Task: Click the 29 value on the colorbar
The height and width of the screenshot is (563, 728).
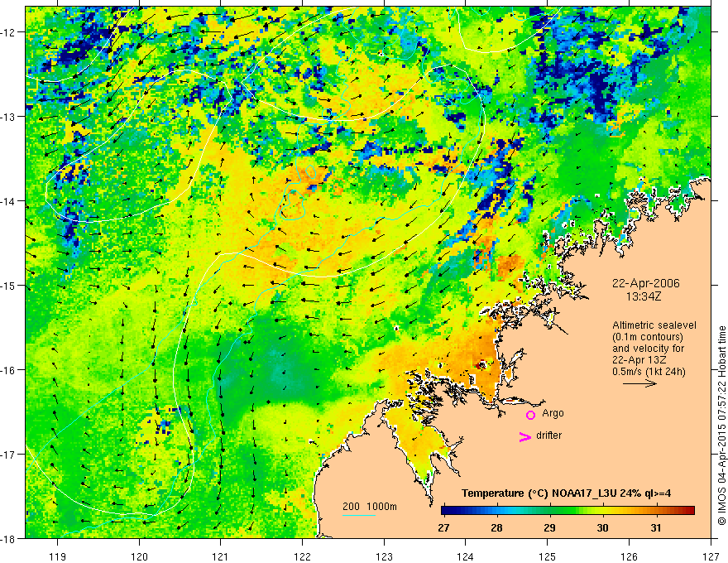Action: [x=549, y=527]
